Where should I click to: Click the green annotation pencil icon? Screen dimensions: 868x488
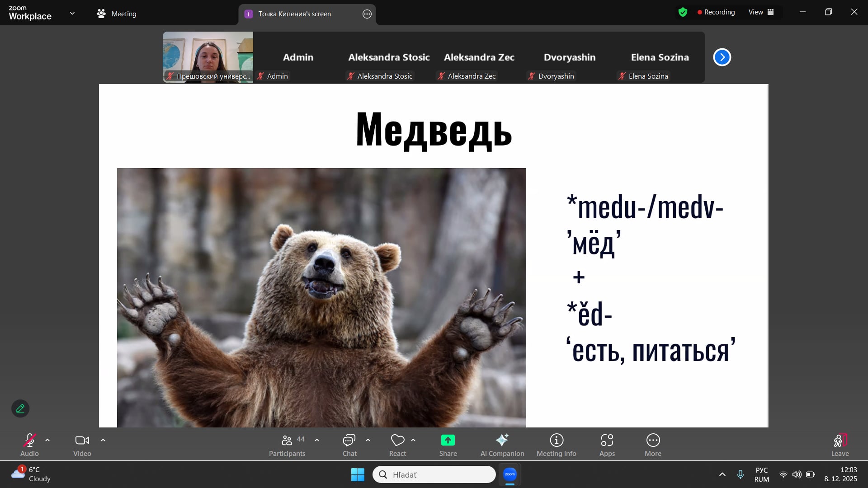point(20,408)
